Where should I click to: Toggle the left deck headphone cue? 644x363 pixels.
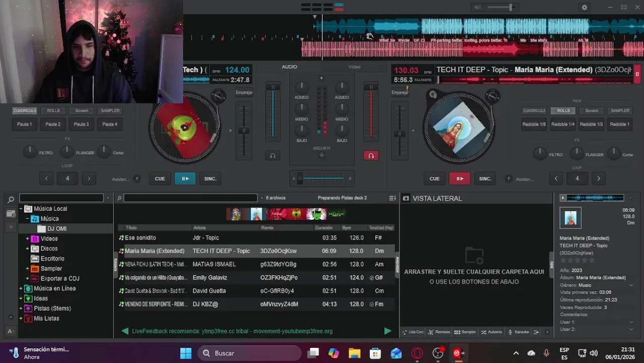273,156
